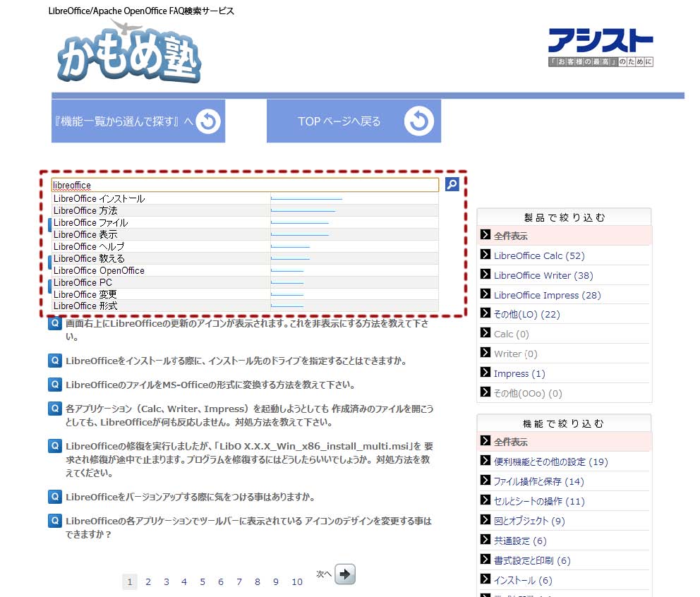Screen dimensions: 700x597
Task: Go to results page 8
Action: click(258, 581)
